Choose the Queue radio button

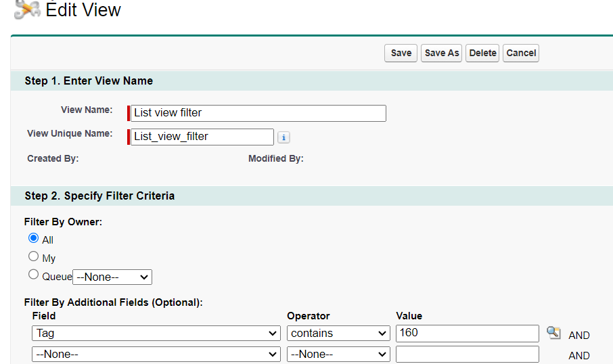(34, 275)
